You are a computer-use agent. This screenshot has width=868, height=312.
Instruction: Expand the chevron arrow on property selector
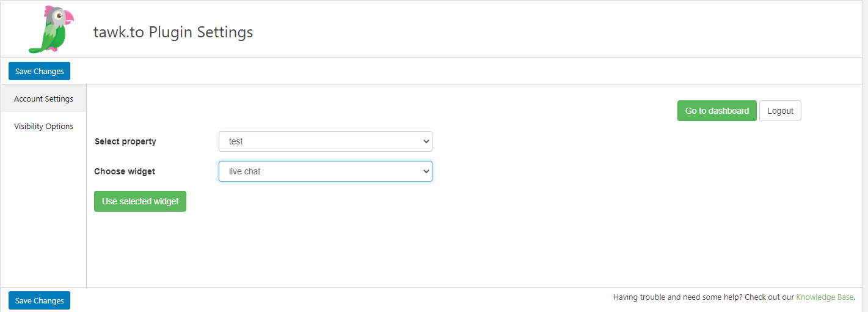426,141
